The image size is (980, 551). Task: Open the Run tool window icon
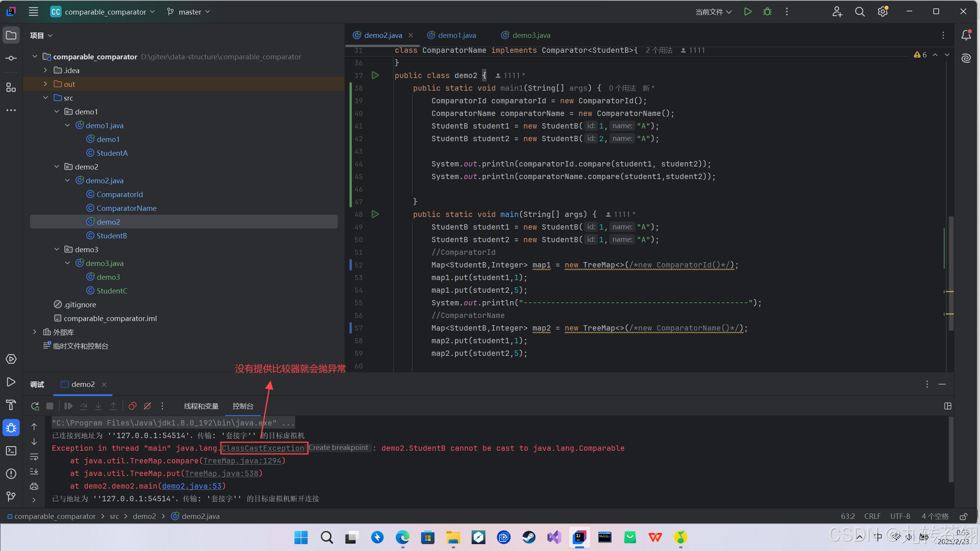[x=11, y=382]
